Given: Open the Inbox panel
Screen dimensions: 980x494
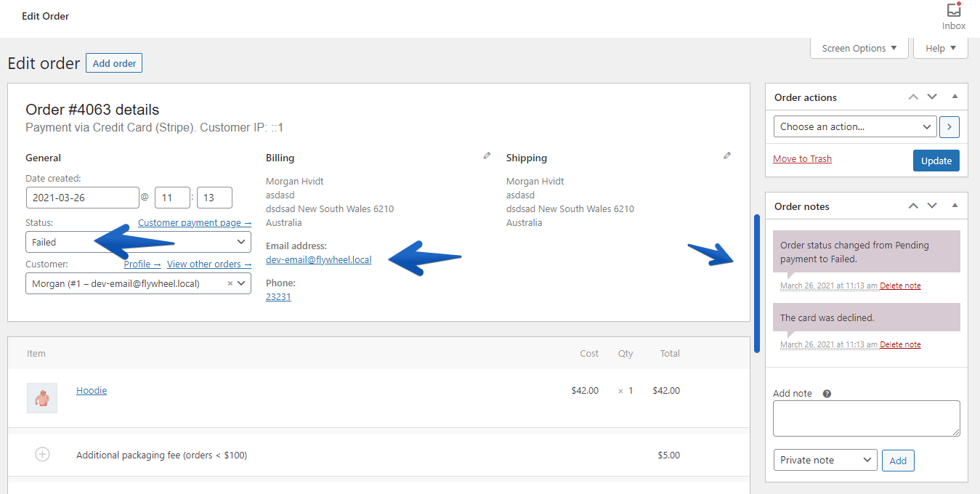Looking at the screenshot, I should coord(952,13).
